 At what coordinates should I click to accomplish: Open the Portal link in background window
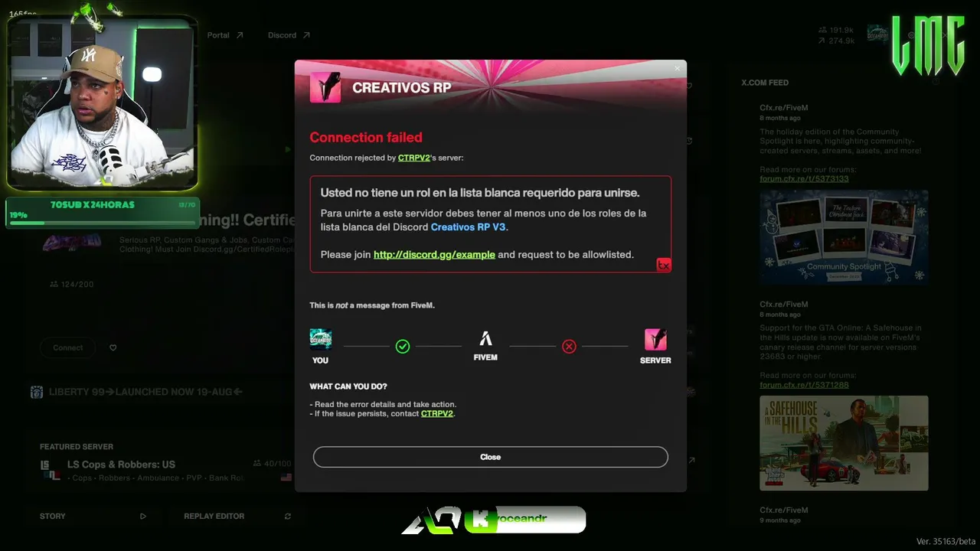coord(225,35)
